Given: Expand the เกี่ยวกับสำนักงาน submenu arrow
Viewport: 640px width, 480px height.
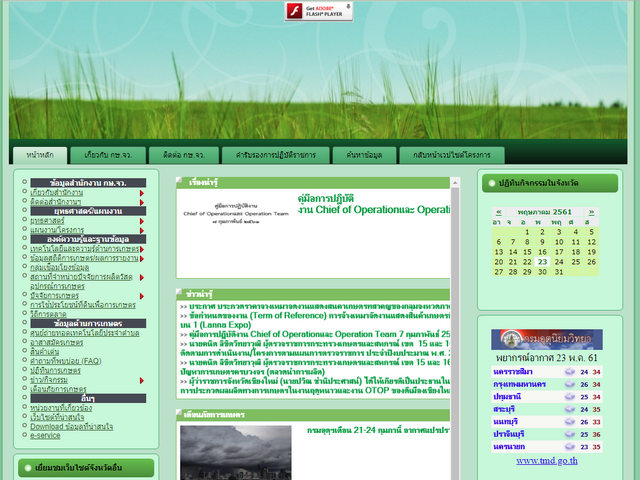Looking at the screenshot, I should (142, 193).
